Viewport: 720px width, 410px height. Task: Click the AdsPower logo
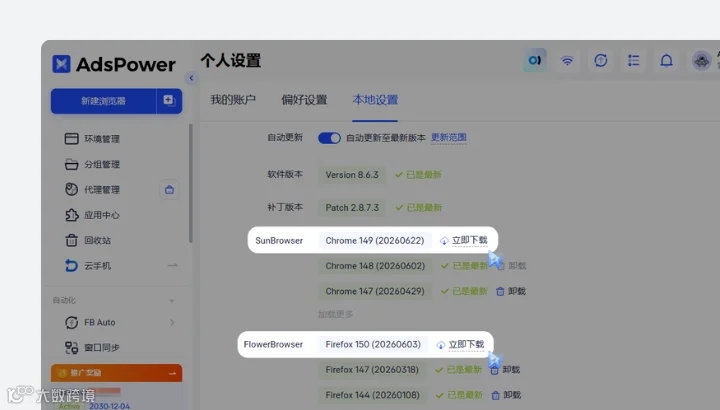point(114,64)
